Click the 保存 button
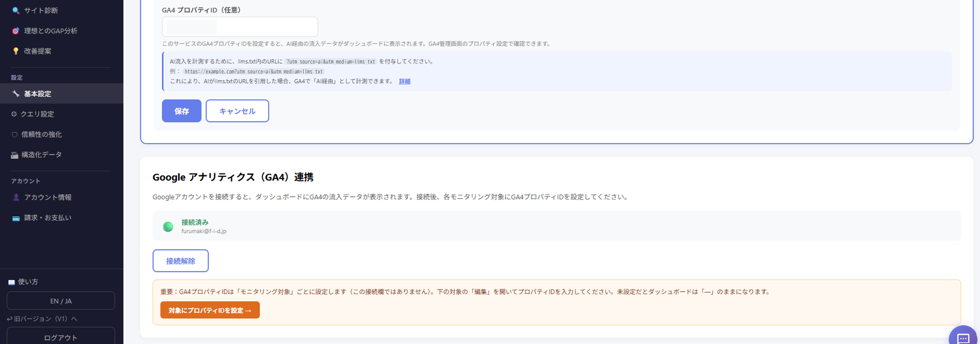 (182, 111)
